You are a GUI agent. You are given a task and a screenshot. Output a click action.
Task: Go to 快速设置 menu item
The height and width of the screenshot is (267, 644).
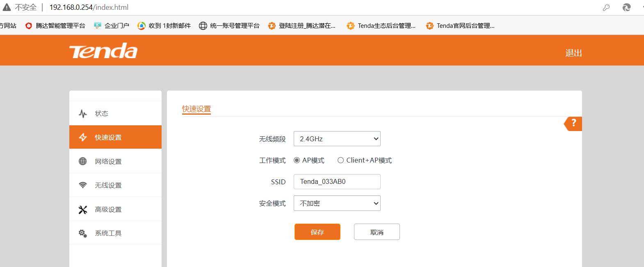tap(115, 137)
